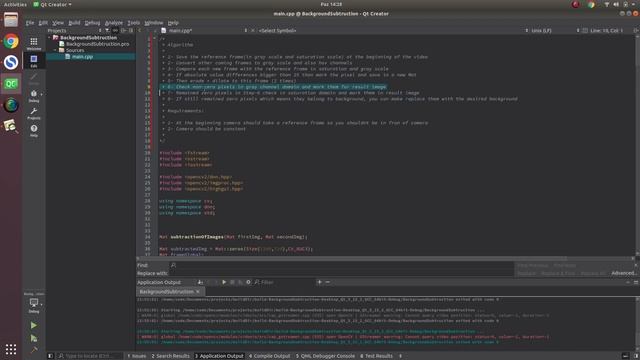The image size is (640, 360).
Task: Close the main.cpp document with X
Action: (x=253, y=31)
